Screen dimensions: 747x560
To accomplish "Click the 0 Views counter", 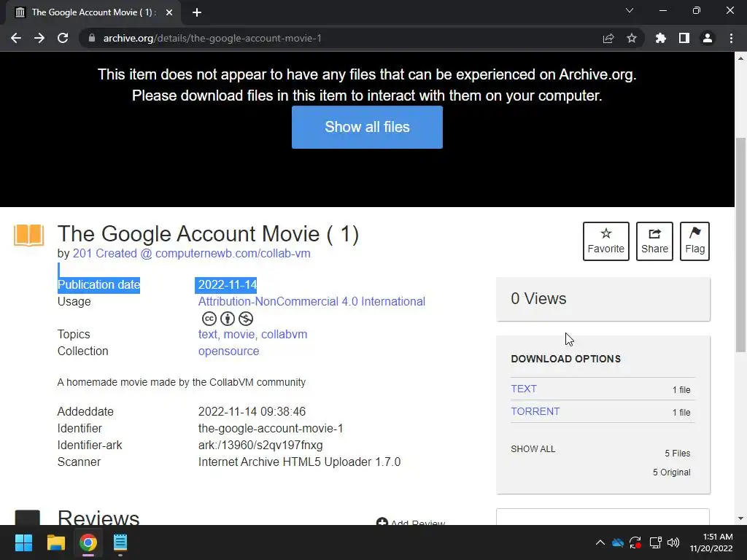I will [538, 298].
